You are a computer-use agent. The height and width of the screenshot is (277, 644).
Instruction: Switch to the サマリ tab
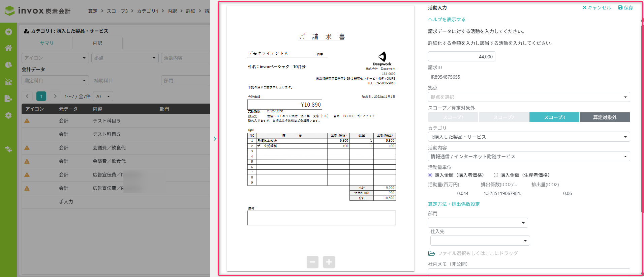pos(47,43)
